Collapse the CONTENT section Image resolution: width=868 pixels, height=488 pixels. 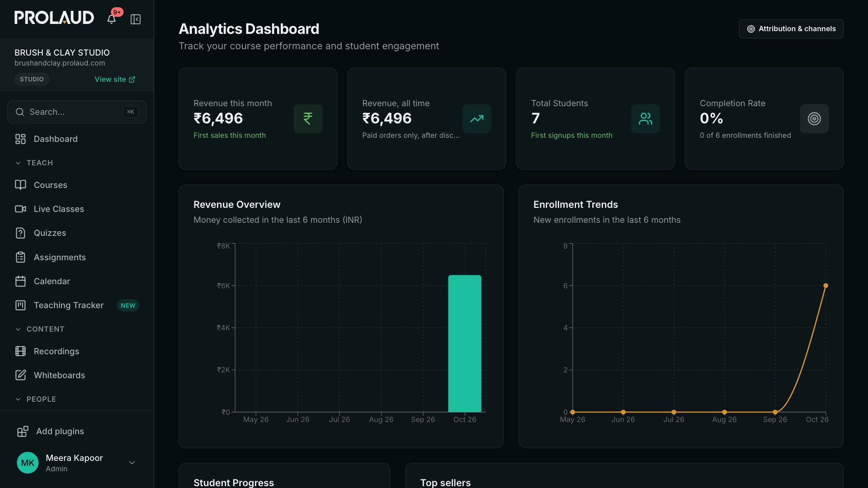tap(40, 329)
